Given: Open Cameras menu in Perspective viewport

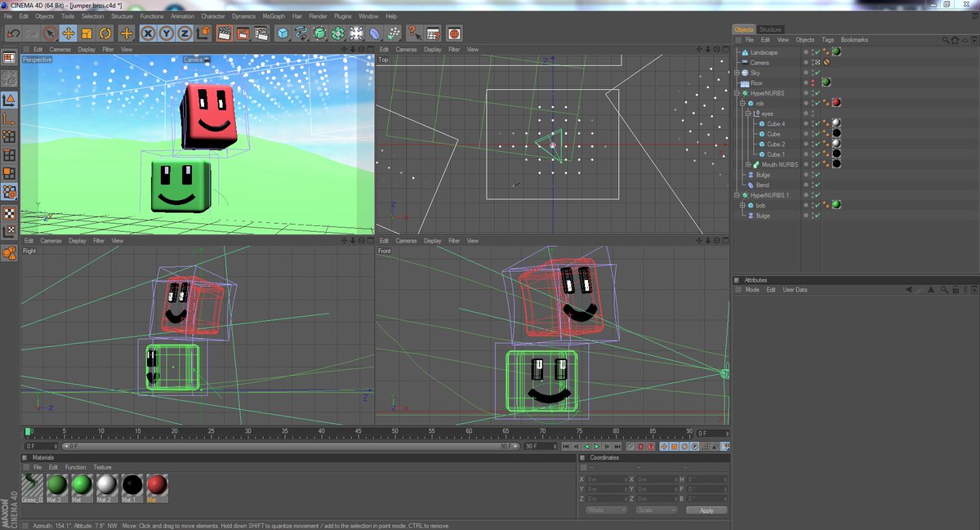Looking at the screenshot, I should point(60,50).
